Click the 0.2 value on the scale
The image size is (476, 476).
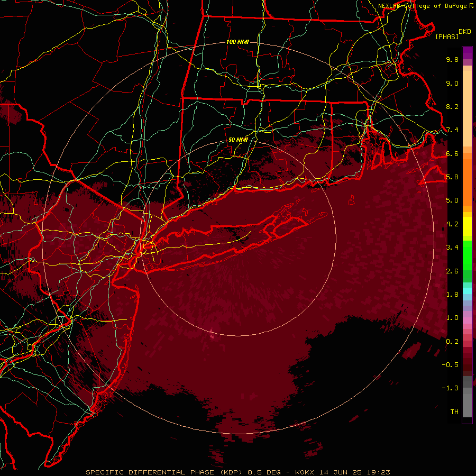[x=452, y=342]
